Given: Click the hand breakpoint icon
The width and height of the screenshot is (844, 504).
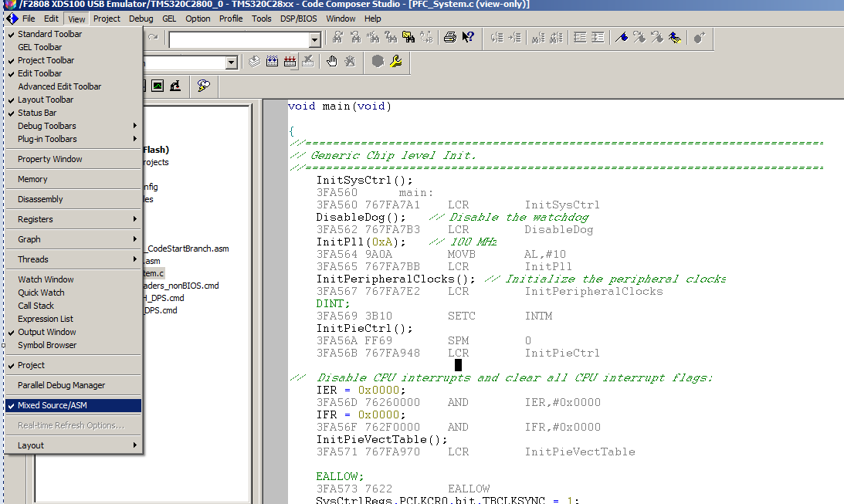Looking at the screenshot, I should click(332, 62).
